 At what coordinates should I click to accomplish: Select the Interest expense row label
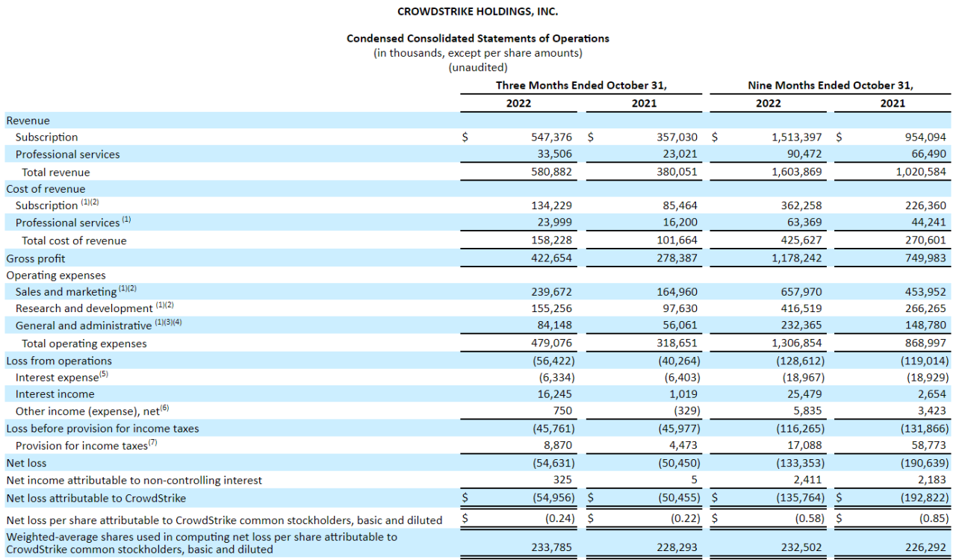[x=57, y=378]
